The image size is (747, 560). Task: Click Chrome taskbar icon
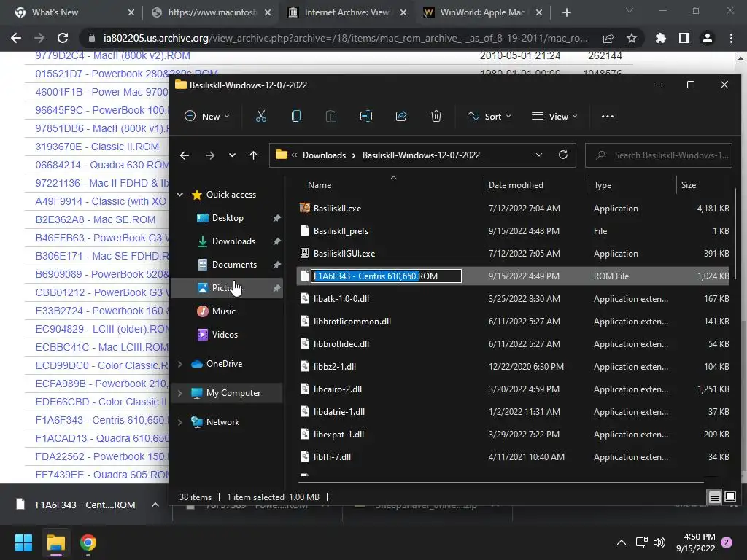coord(88,542)
